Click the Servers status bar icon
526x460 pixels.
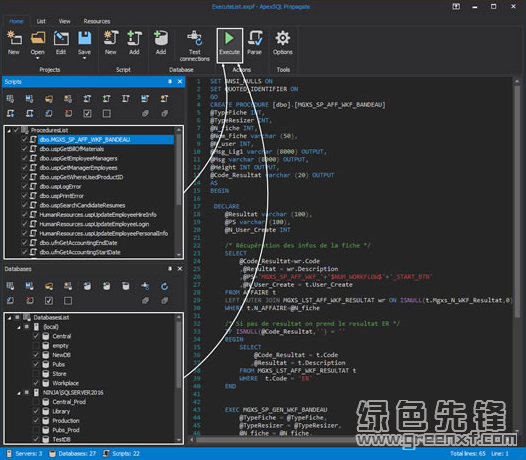click(x=9, y=454)
